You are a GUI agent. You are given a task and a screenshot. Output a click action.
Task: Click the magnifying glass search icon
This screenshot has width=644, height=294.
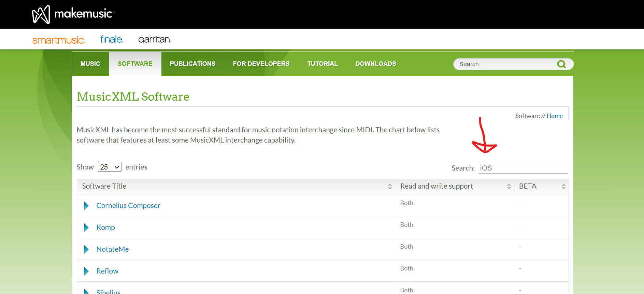(x=561, y=64)
